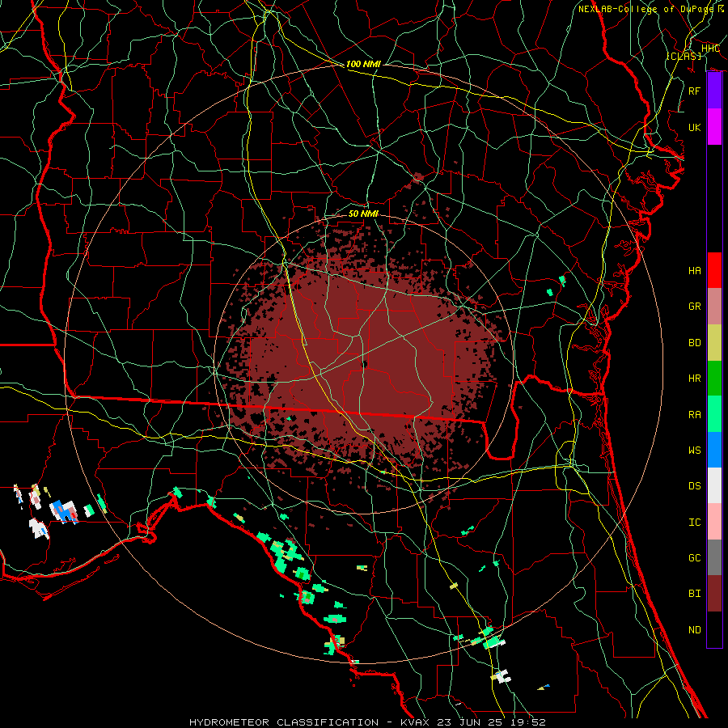Select the GR pink legend color block

pos(714,307)
